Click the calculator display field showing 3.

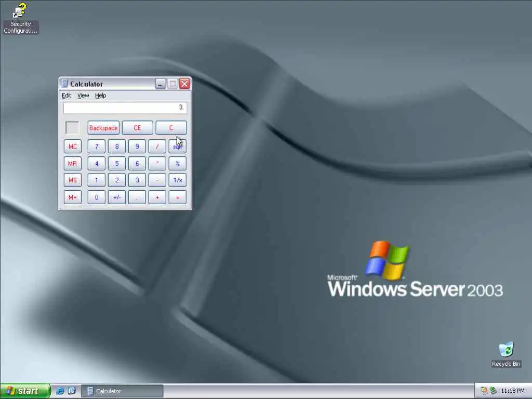[x=125, y=108]
